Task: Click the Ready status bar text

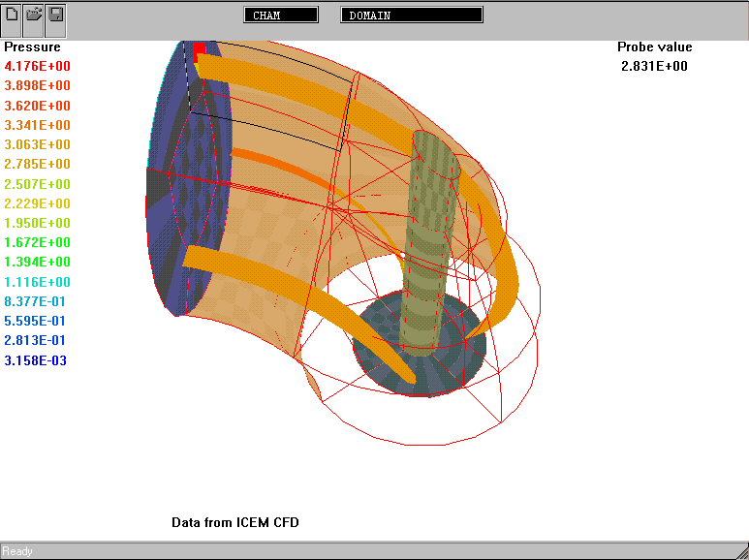Action: [x=17, y=551]
